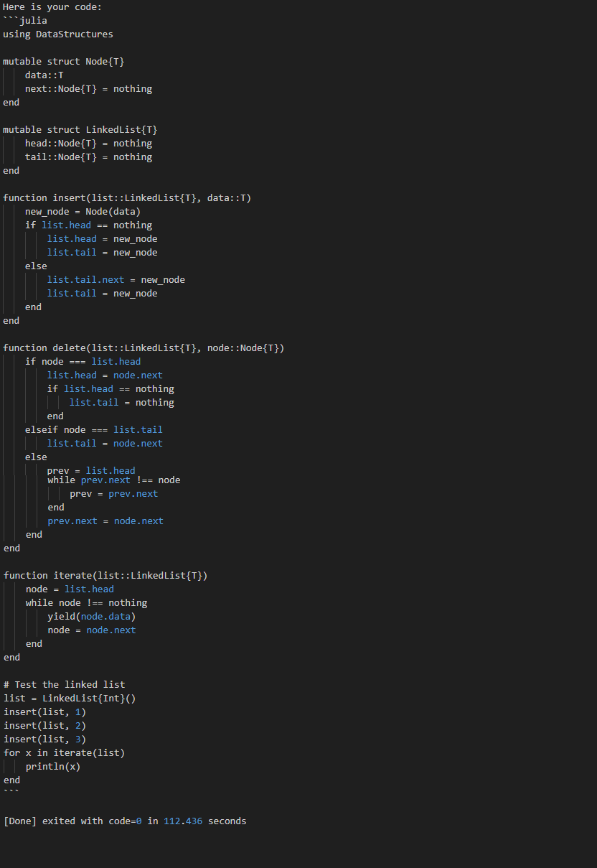This screenshot has width=597, height=868.
Task: Click the 'function insert(list::LinkedList{T}, data::T)' line
Action: pos(127,198)
